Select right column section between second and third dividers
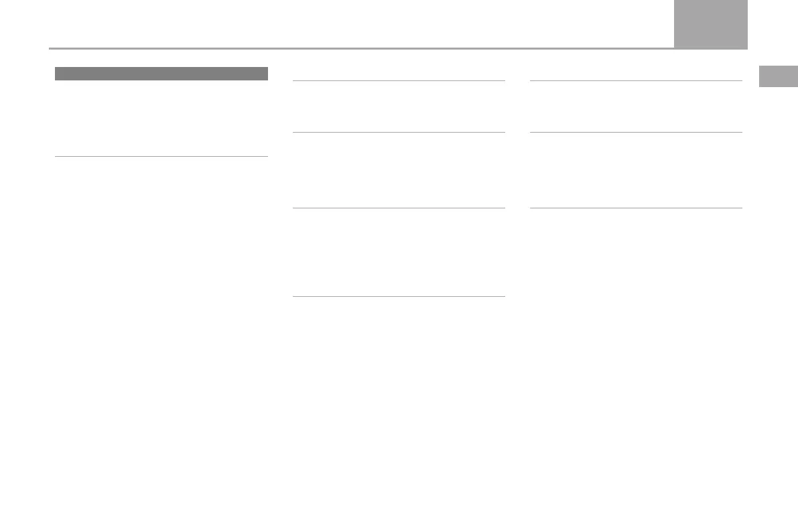The image size is (798, 532). pos(636,170)
